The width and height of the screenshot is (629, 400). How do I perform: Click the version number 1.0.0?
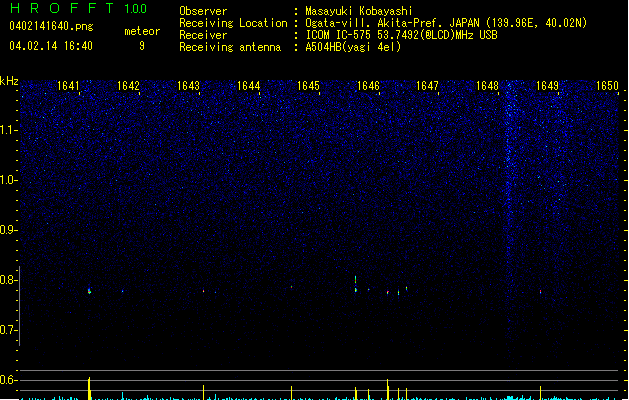[x=136, y=9]
